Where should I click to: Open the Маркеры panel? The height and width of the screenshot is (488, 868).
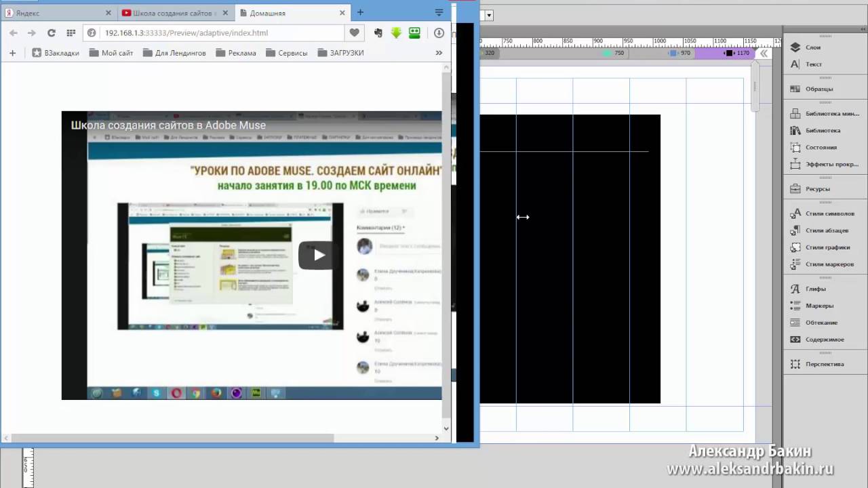[812, 306]
